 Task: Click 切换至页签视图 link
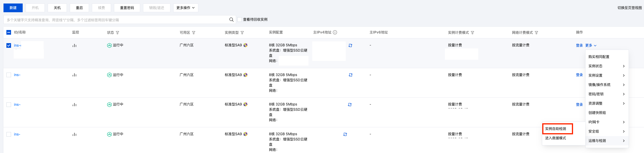coord(629,8)
